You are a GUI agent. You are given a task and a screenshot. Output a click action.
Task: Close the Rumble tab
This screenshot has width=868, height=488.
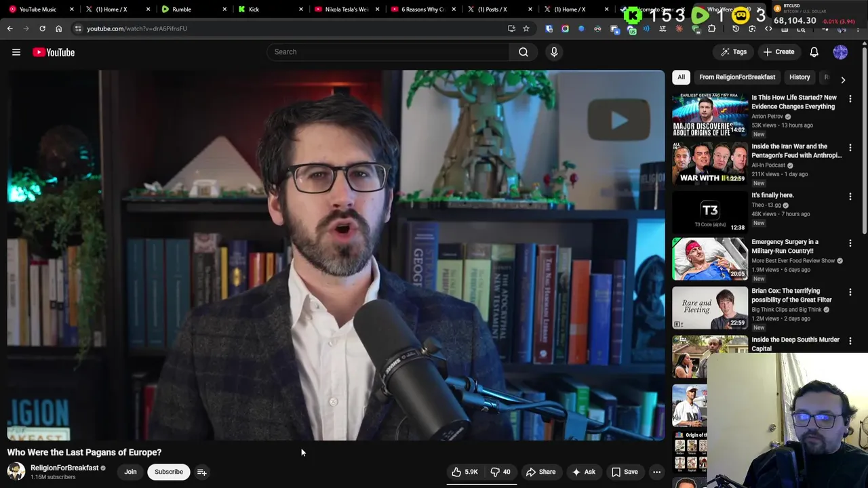coord(224,9)
